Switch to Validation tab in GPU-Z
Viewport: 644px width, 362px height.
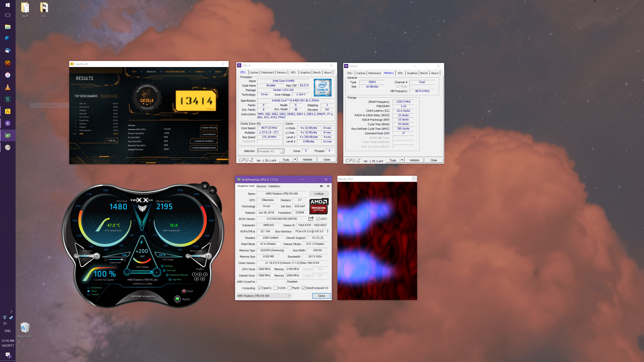point(274,186)
